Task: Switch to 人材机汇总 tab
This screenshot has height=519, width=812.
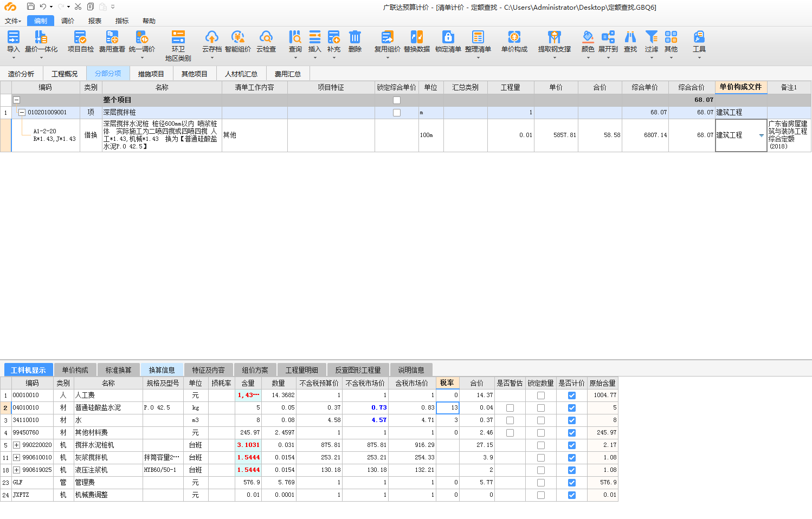Action: (x=241, y=74)
